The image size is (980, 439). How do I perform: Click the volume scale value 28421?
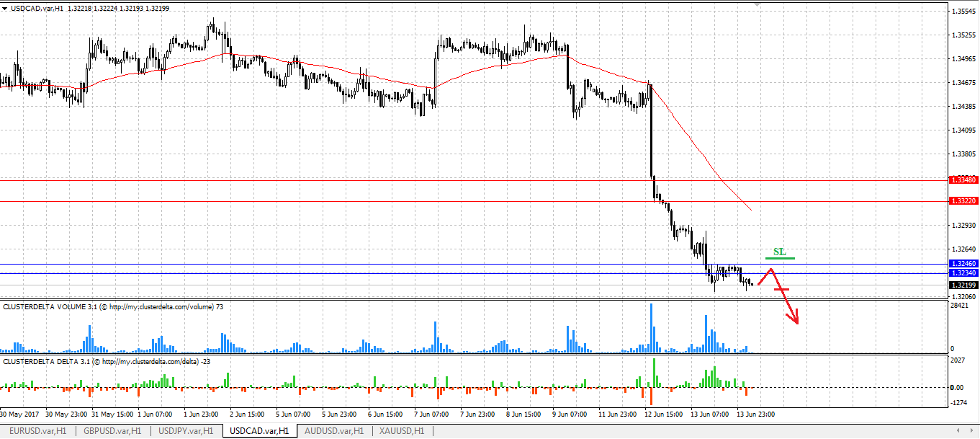[x=961, y=306]
